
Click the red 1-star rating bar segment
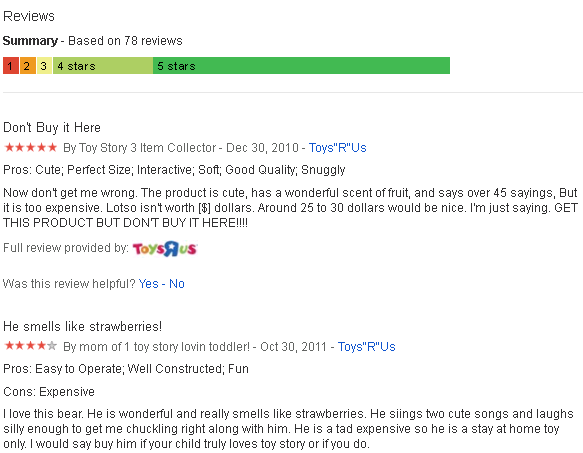click(11, 66)
